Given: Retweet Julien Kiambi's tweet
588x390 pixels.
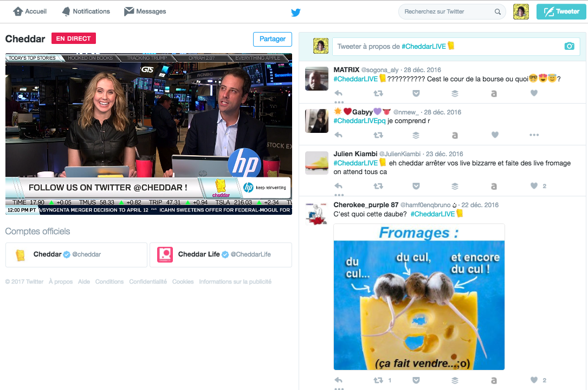Looking at the screenshot, I should [378, 186].
